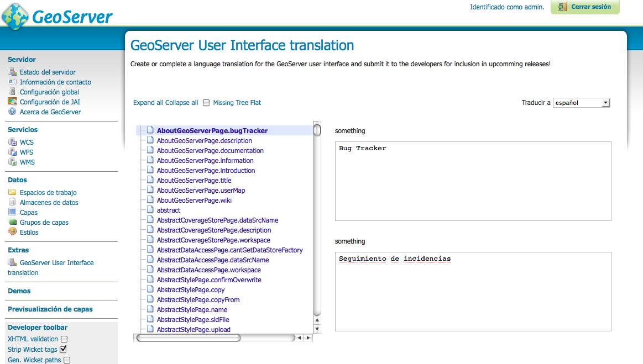Click the Cerrar sesión door icon
643x364 pixels.
(x=562, y=7)
